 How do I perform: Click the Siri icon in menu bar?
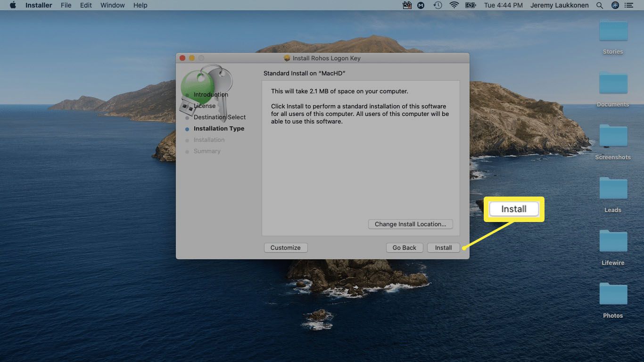click(x=615, y=5)
